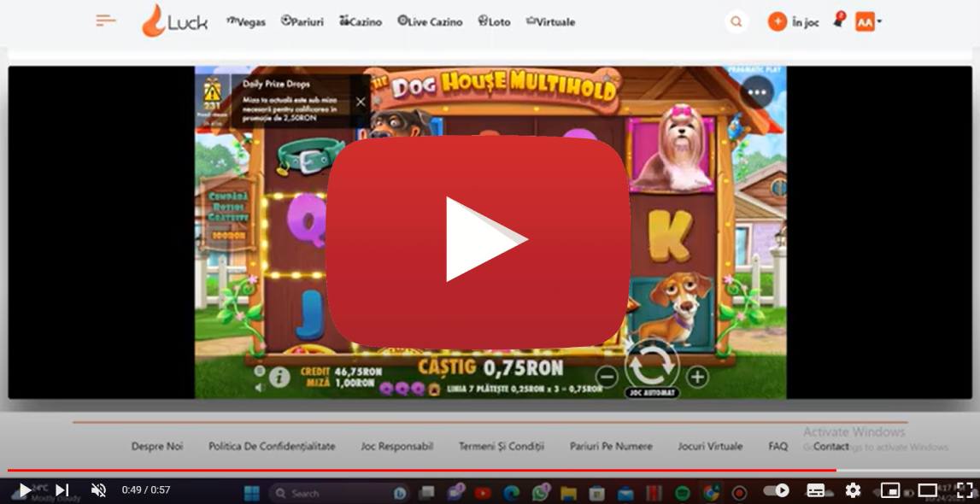
Task: Click the dachshund dog symbol
Action: (672, 308)
